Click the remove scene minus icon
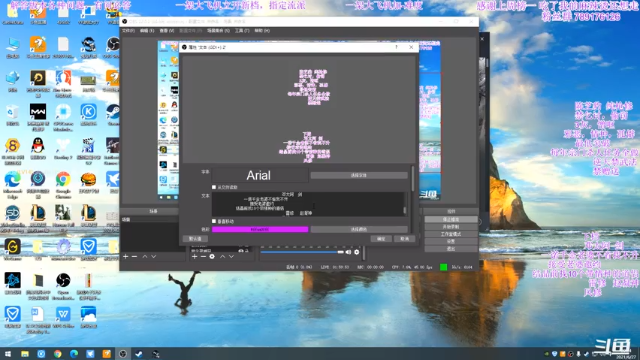The height and width of the screenshot is (360, 640). click(x=134, y=256)
